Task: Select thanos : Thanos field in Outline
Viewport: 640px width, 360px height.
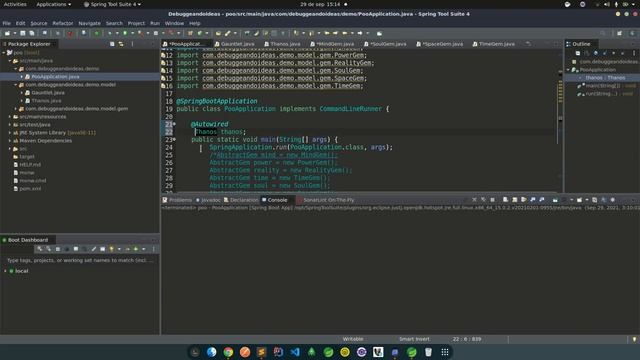Action: 605,78
